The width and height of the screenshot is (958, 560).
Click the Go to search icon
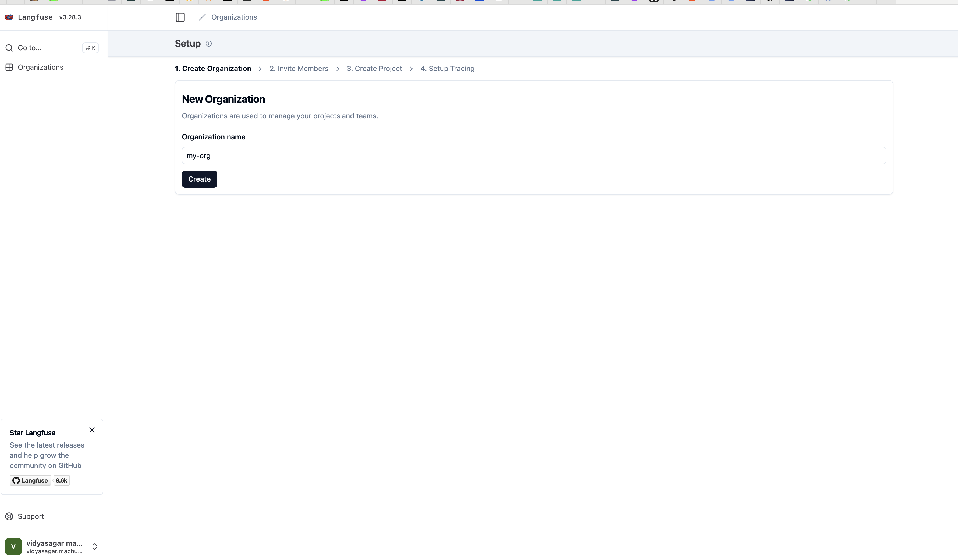point(10,47)
